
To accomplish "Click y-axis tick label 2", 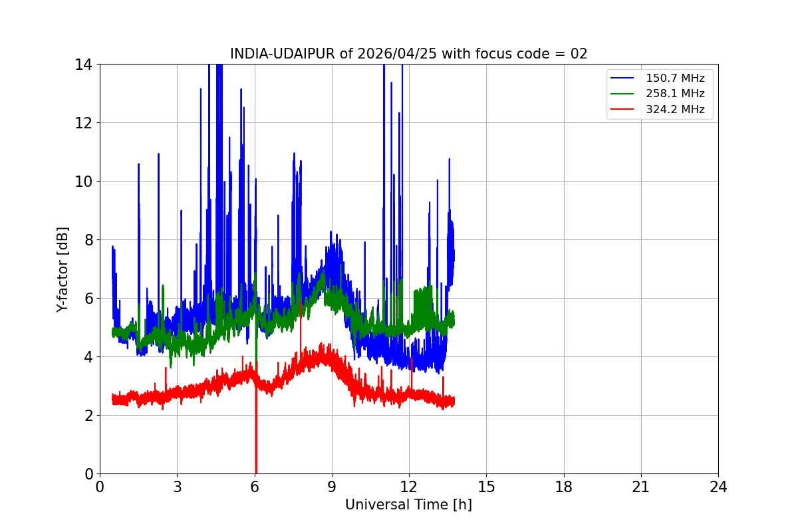I will click(x=88, y=416).
